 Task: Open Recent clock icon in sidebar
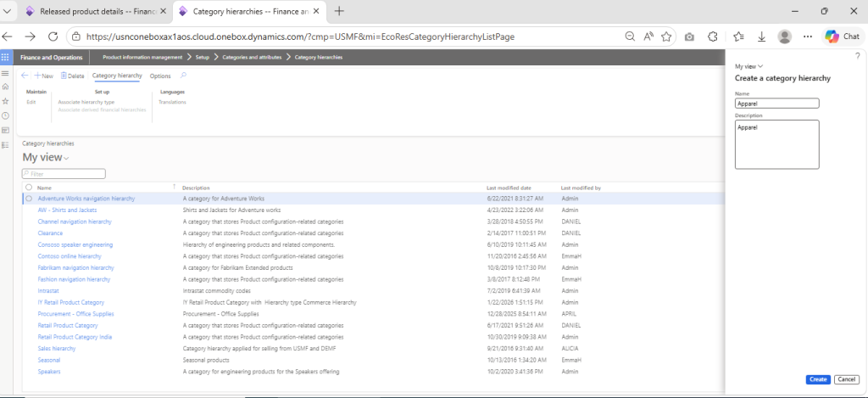[6, 115]
